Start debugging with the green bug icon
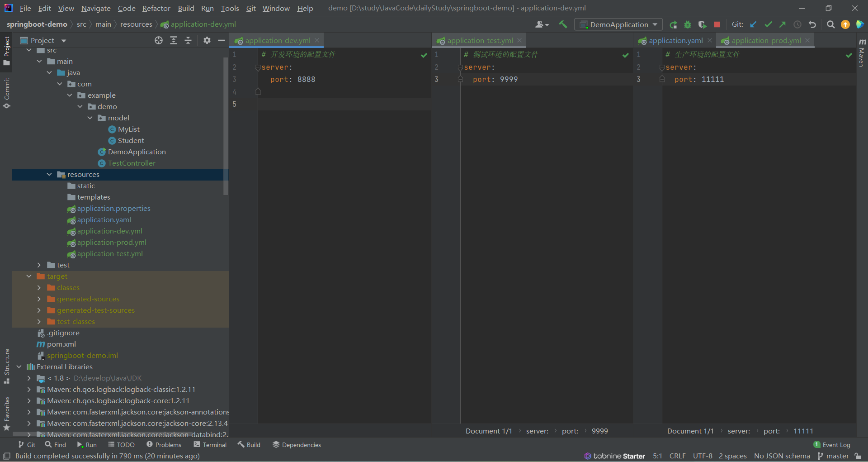This screenshot has height=462, width=868. click(x=688, y=24)
